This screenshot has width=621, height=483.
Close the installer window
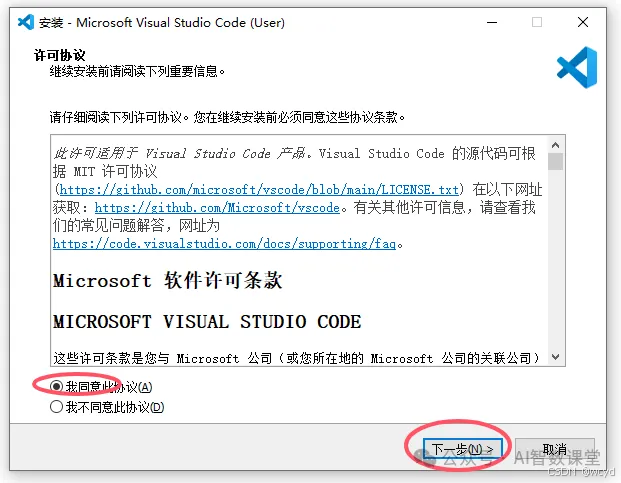pyautogui.click(x=583, y=22)
